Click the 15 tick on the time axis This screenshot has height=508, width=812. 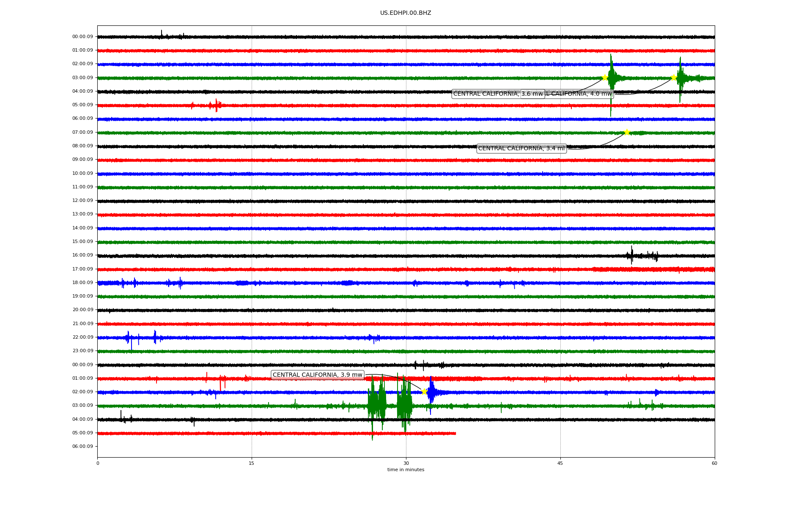[x=252, y=463]
